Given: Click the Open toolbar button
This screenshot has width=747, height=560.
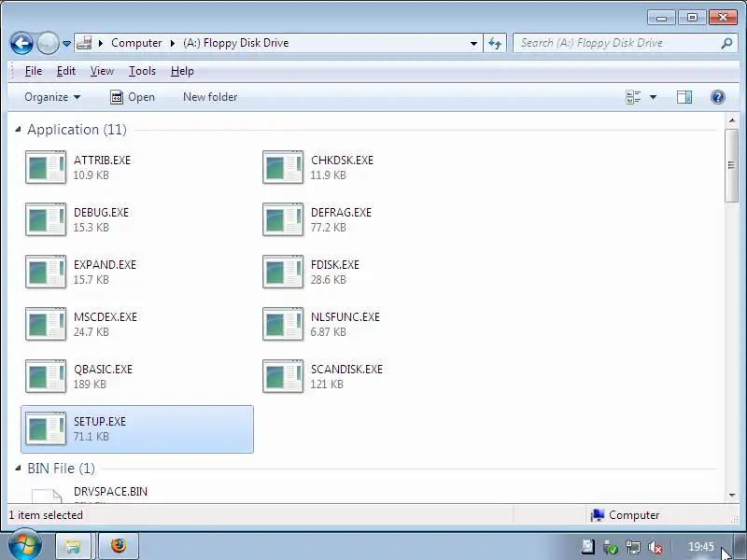Looking at the screenshot, I should pyautogui.click(x=133, y=97).
